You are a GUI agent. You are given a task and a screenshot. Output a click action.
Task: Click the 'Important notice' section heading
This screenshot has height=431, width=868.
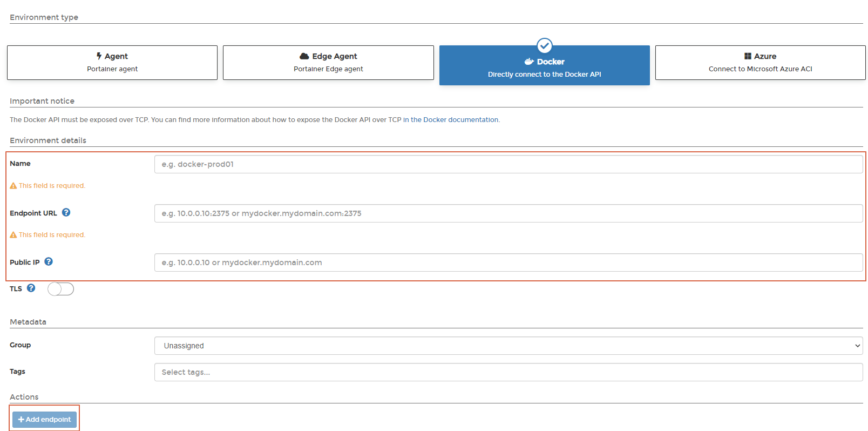point(42,101)
